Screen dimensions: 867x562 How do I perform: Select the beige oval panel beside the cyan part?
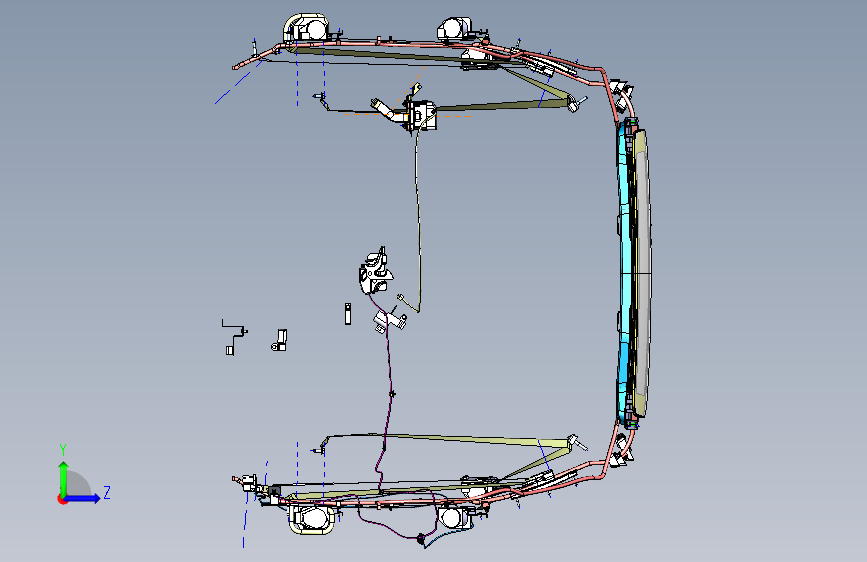click(x=642, y=273)
